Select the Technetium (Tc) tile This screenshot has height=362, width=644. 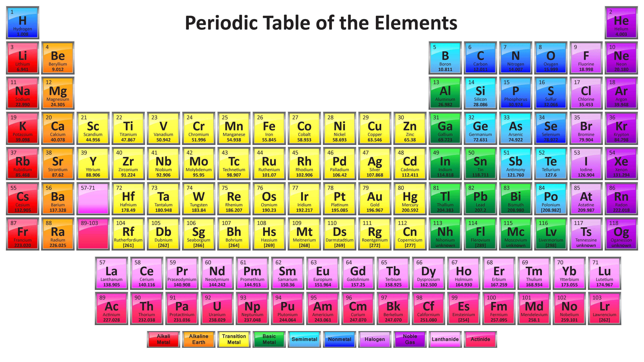[x=234, y=164]
